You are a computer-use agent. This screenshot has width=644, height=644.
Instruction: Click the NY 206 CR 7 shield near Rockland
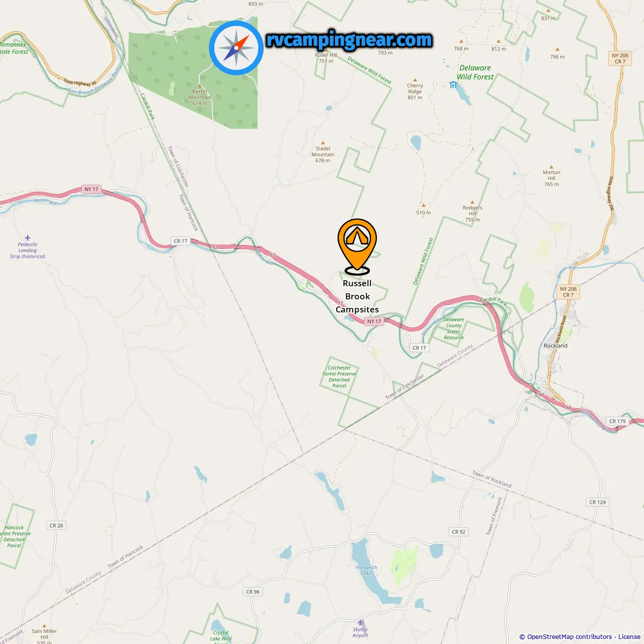pos(569,292)
